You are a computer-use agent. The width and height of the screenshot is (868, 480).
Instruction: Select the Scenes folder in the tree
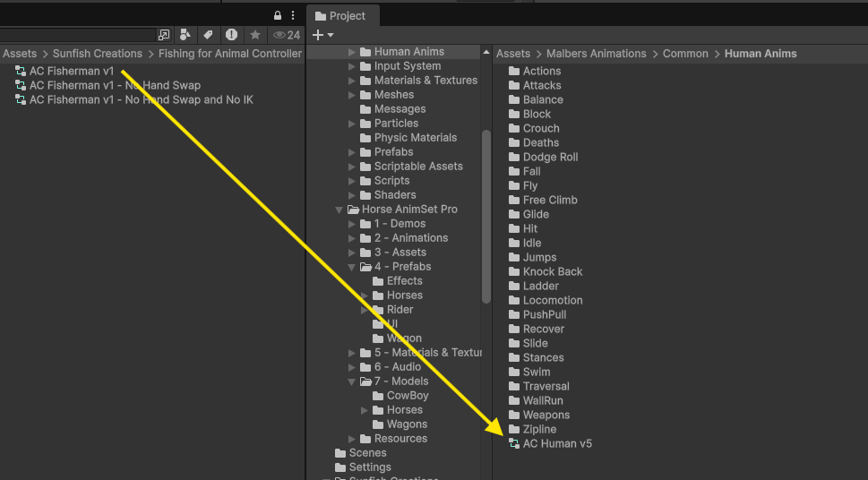tap(367, 453)
